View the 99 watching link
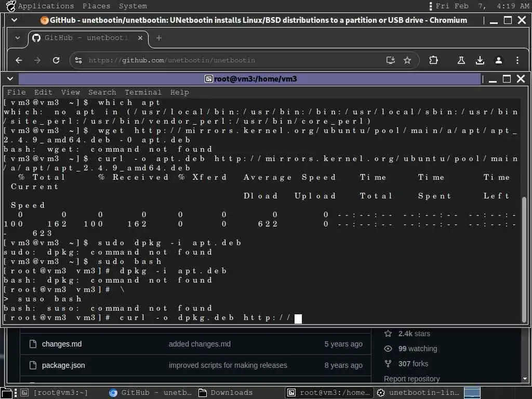This screenshot has width=532, height=399. point(418,349)
